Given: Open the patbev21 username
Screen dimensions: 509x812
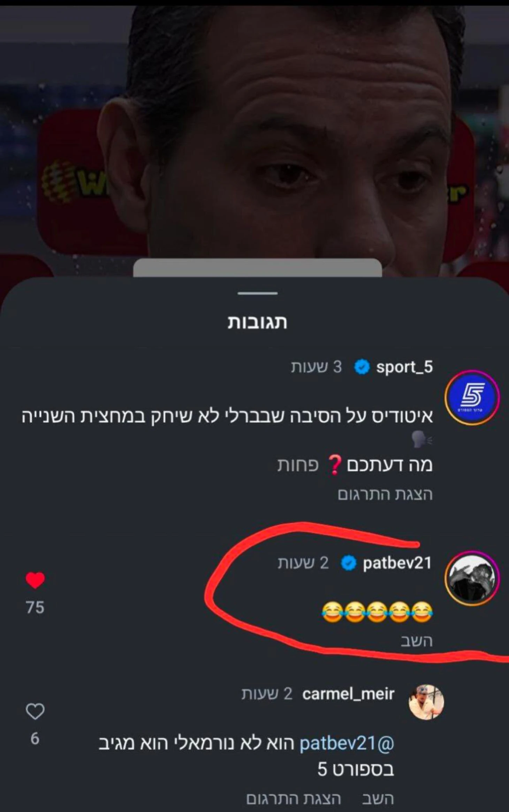Looking at the screenshot, I should tap(397, 563).
